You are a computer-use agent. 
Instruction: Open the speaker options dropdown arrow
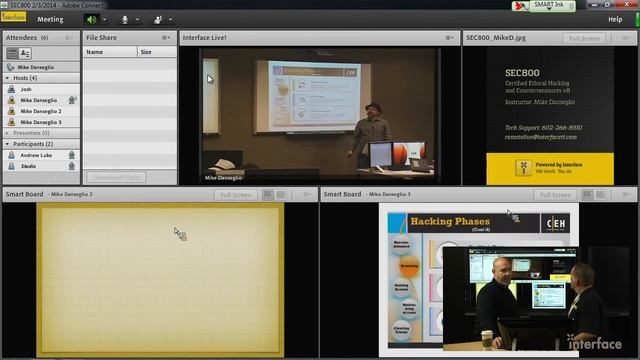104,19
